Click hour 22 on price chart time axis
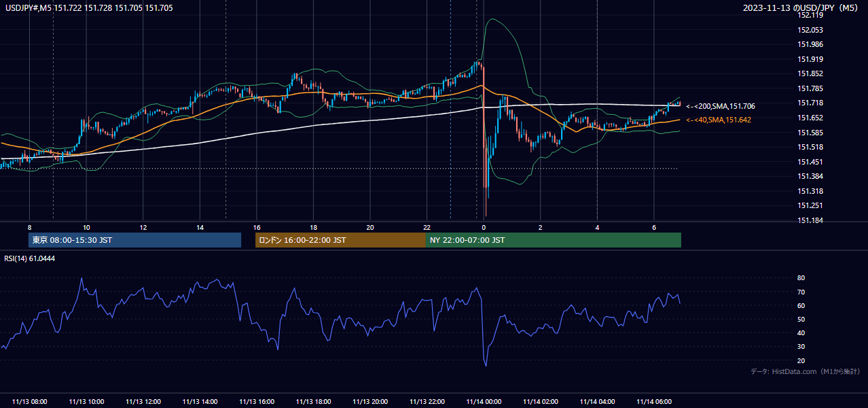The width and height of the screenshot is (868, 408). coord(427,227)
